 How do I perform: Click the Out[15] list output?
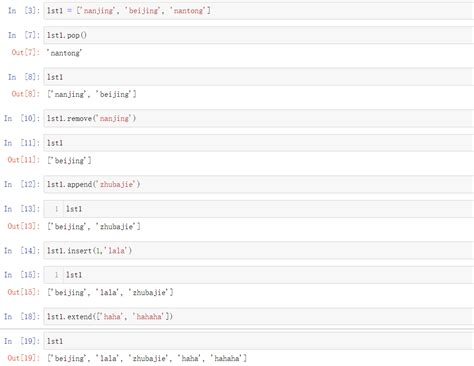tap(110, 293)
